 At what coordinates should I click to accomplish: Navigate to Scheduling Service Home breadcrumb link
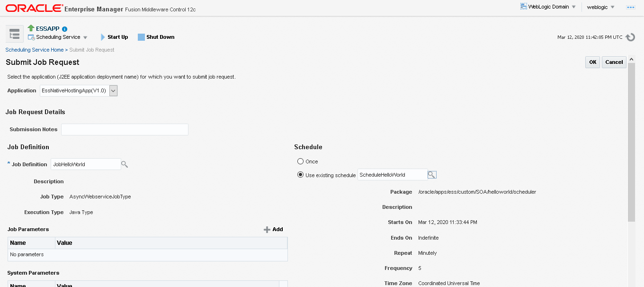point(35,49)
